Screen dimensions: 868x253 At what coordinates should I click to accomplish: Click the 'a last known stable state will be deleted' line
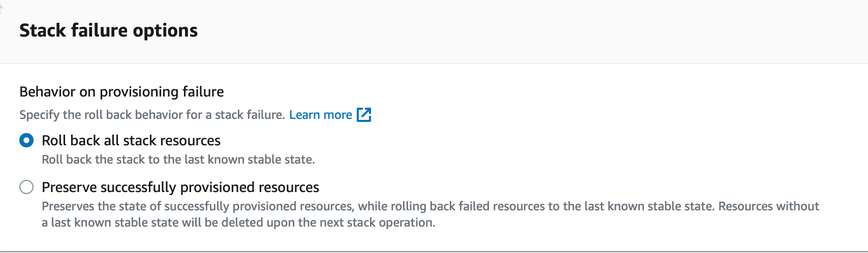click(238, 223)
